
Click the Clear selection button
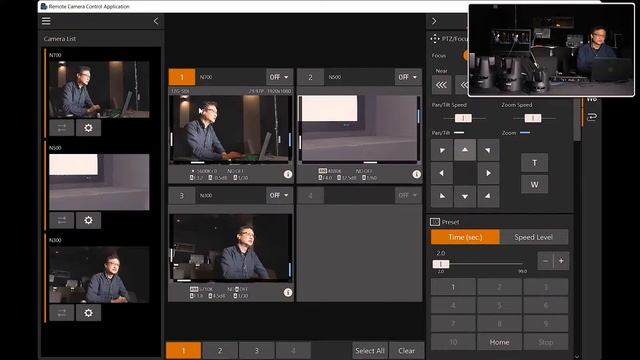407,351
